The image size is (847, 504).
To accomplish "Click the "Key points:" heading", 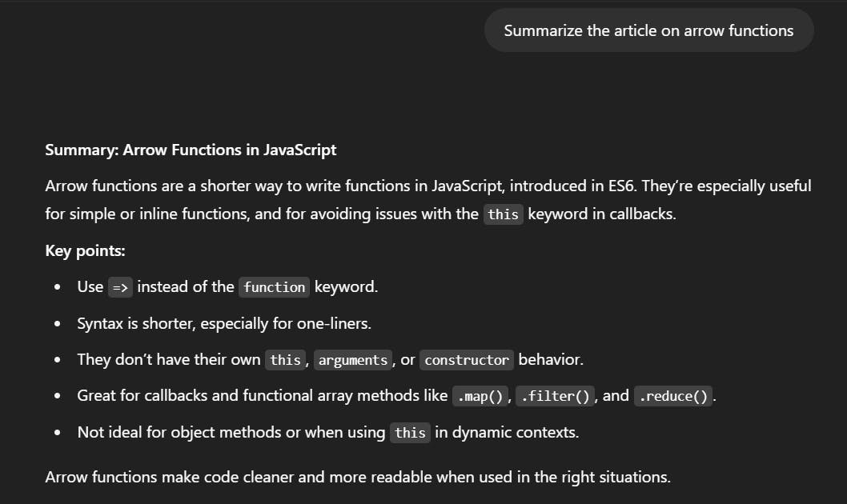I will coord(85,250).
